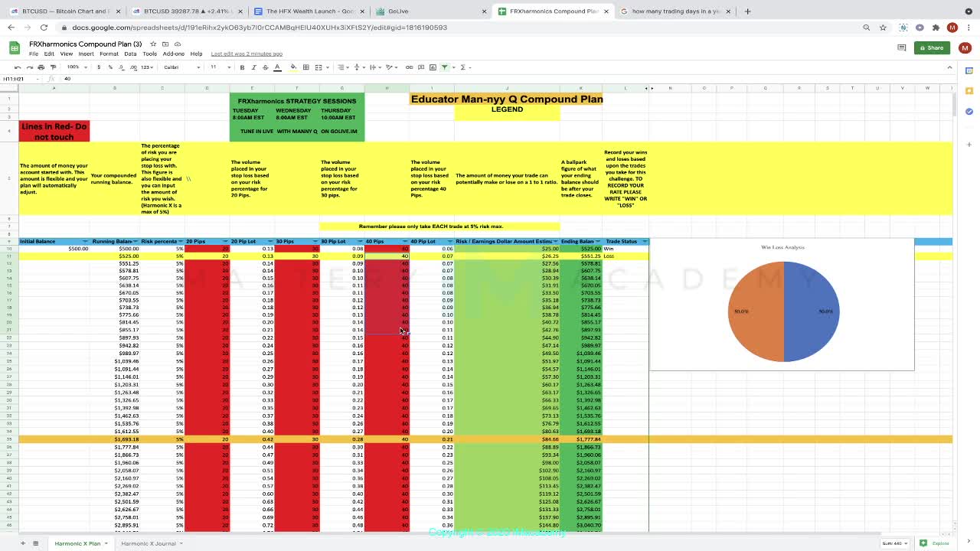Activate the paint format tool
980x551 pixels.
52,67
